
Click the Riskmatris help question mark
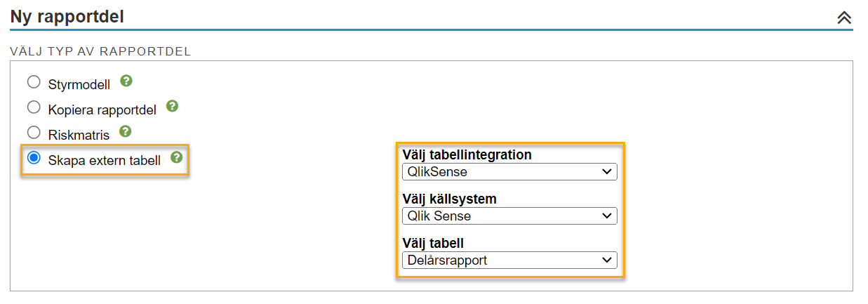coord(126,131)
